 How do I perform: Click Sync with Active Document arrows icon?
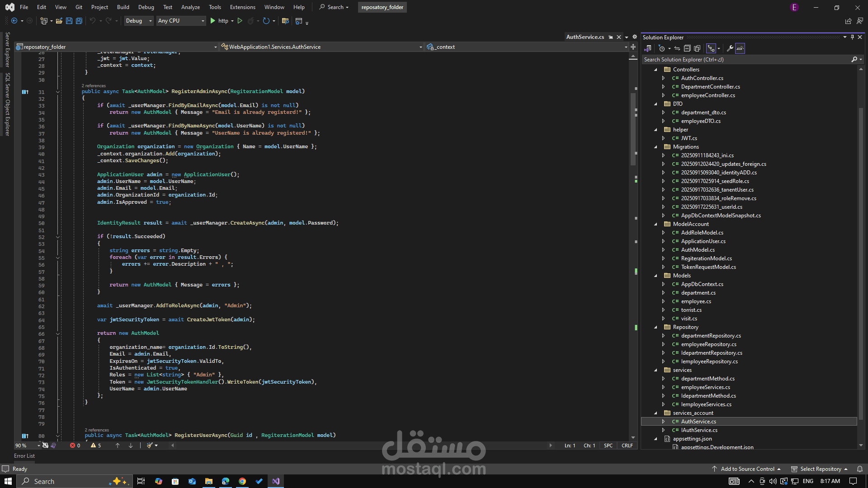click(x=677, y=48)
